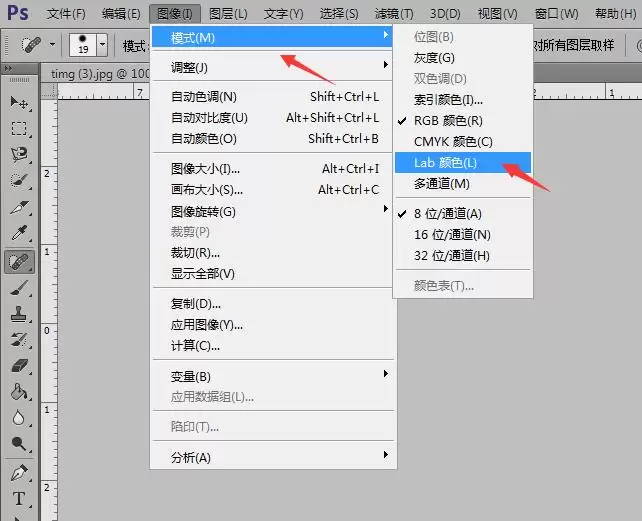
Task: Select the Quick Selection tool
Action: coord(19,180)
